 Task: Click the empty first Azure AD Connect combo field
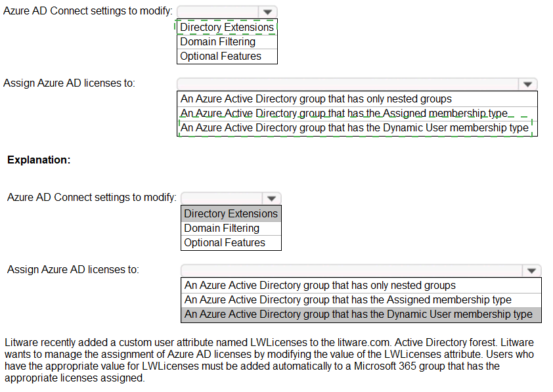pos(217,12)
